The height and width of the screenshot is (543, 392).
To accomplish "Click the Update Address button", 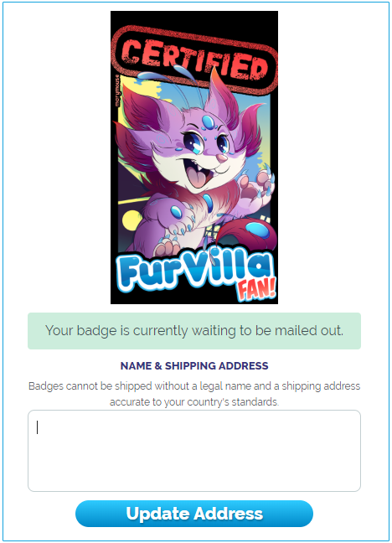I will (x=194, y=514).
